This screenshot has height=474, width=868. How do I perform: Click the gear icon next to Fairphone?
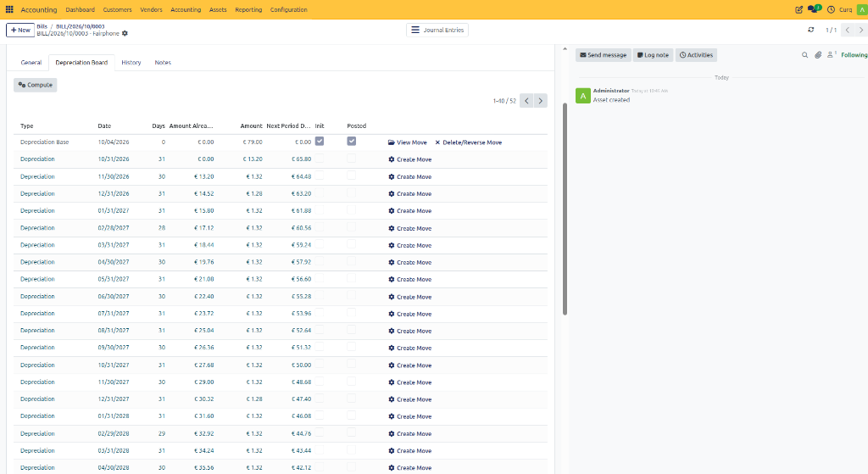(125, 33)
